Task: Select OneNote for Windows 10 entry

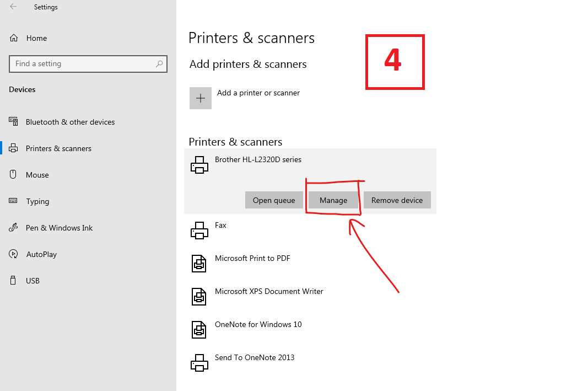Action: coord(258,324)
